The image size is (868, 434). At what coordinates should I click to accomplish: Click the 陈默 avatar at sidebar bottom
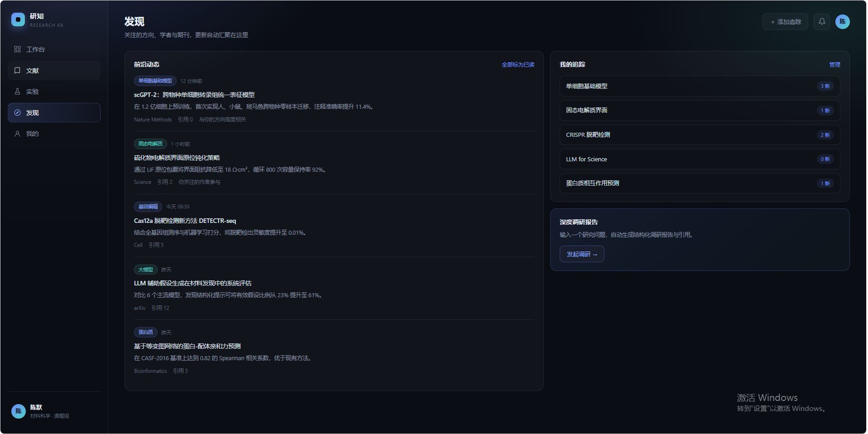[19, 411]
